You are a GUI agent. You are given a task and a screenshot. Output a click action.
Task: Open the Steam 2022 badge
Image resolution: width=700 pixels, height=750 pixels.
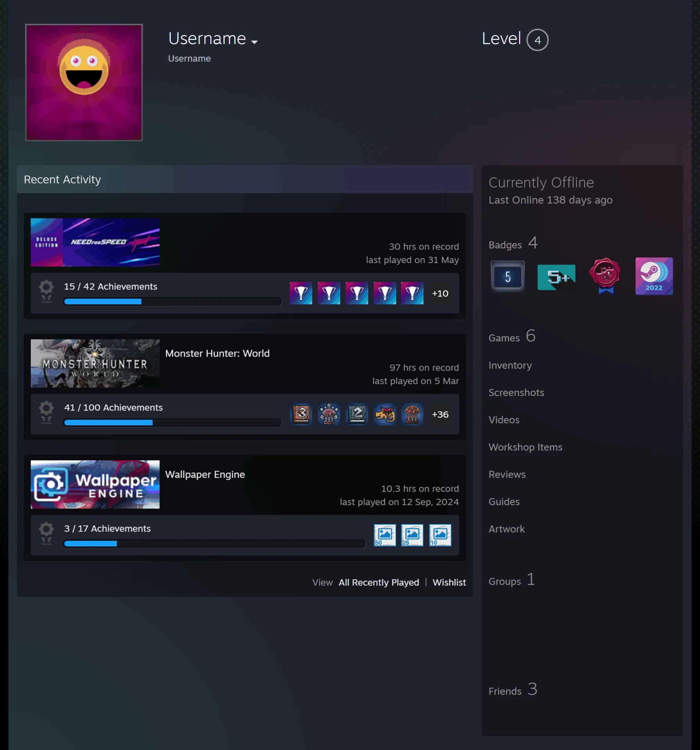point(654,276)
